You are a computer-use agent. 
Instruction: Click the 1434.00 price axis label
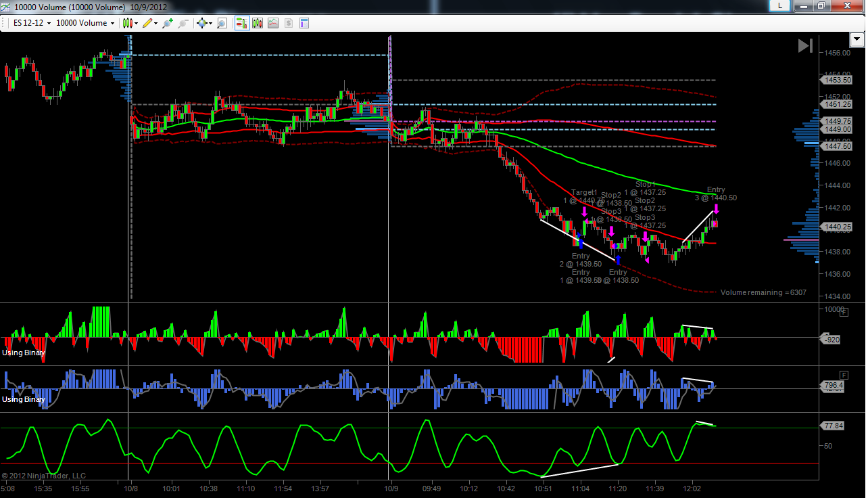coord(838,296)
